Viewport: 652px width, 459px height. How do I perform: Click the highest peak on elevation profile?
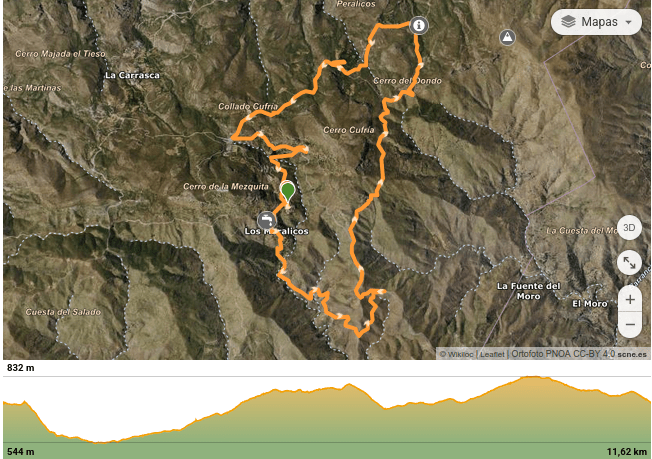tap(531, 377)
